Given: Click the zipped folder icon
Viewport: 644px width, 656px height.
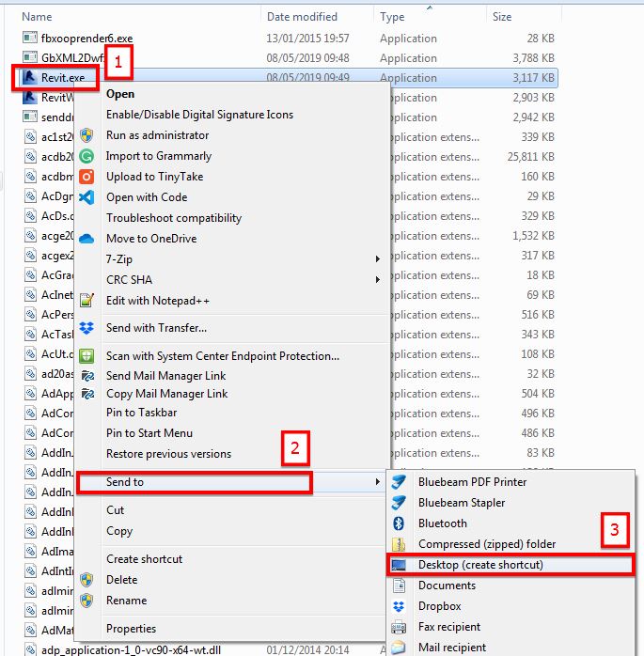Looking at the screenshot, I should [399, 544].
